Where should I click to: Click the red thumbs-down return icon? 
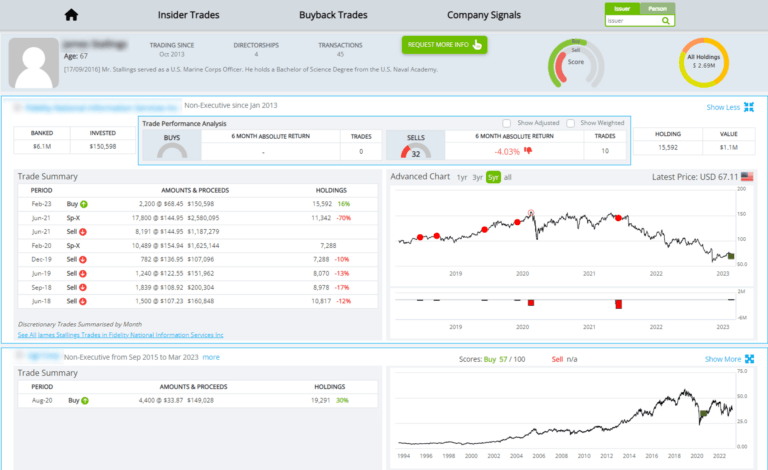coord(528,151)
